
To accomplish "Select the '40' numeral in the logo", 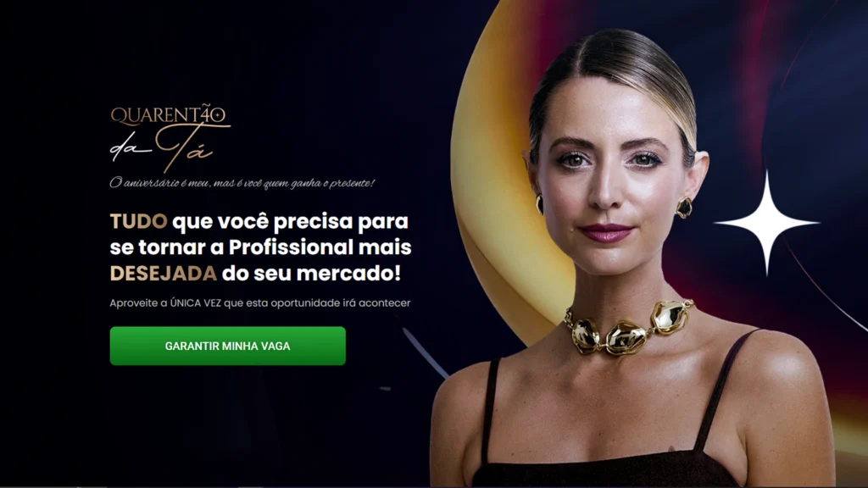I will 212,114.
